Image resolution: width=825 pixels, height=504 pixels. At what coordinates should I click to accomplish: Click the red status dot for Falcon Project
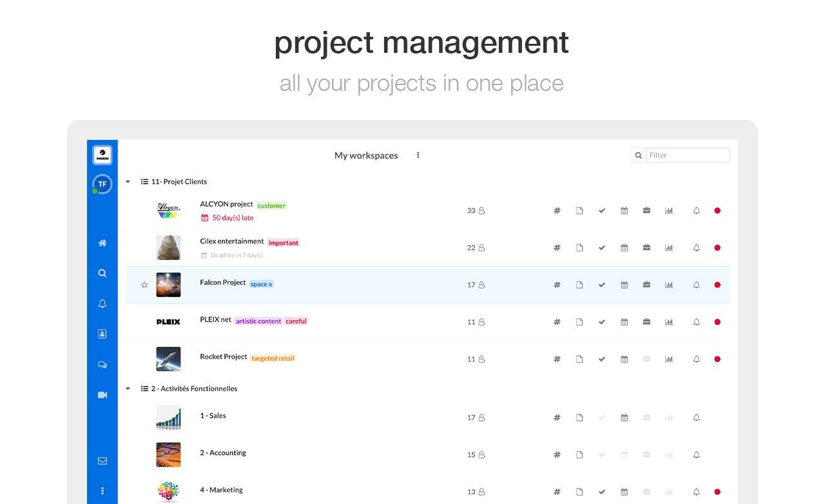click(717, 285)
